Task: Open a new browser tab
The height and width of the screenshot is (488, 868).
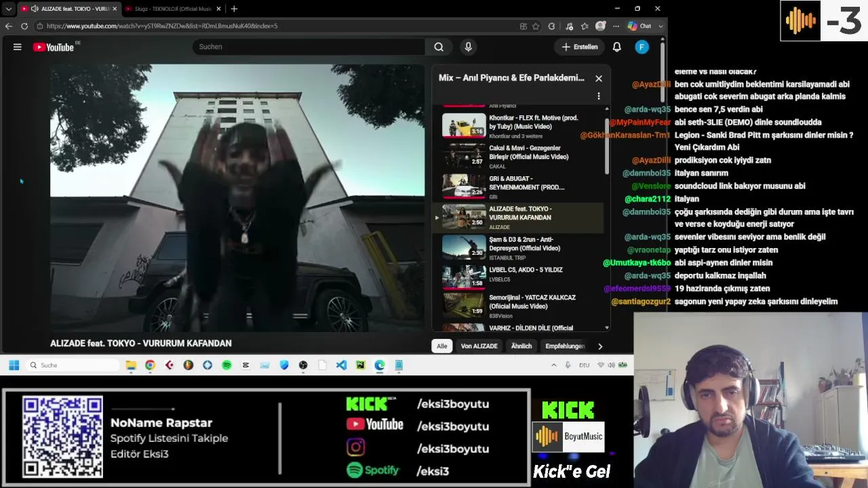Action: (x=234, y=9)
